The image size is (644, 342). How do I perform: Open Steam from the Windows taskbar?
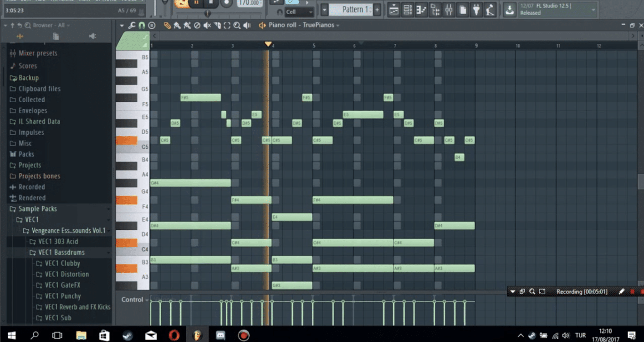128,336
